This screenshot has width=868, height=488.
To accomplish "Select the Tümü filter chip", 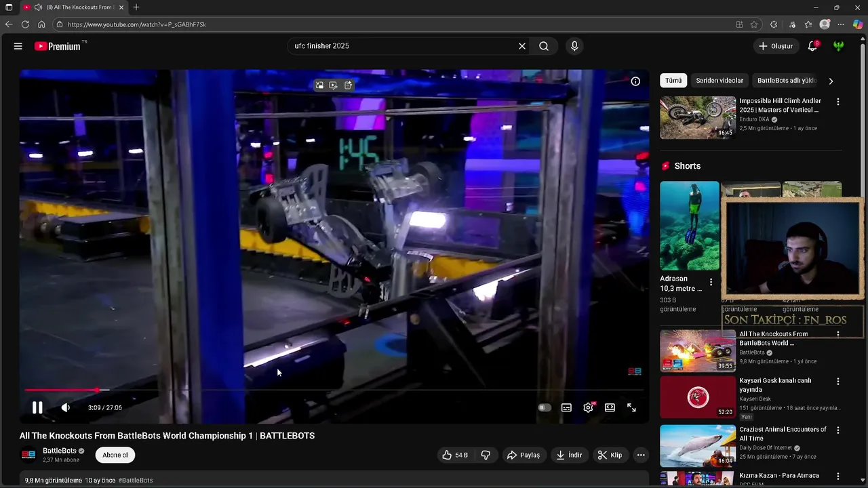I will tap(673, 81).
